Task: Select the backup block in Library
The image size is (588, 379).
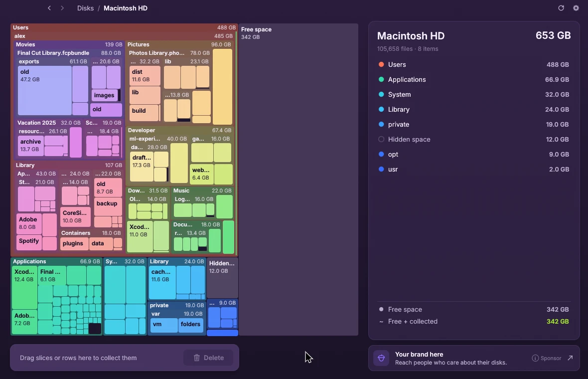Action: 108,207
